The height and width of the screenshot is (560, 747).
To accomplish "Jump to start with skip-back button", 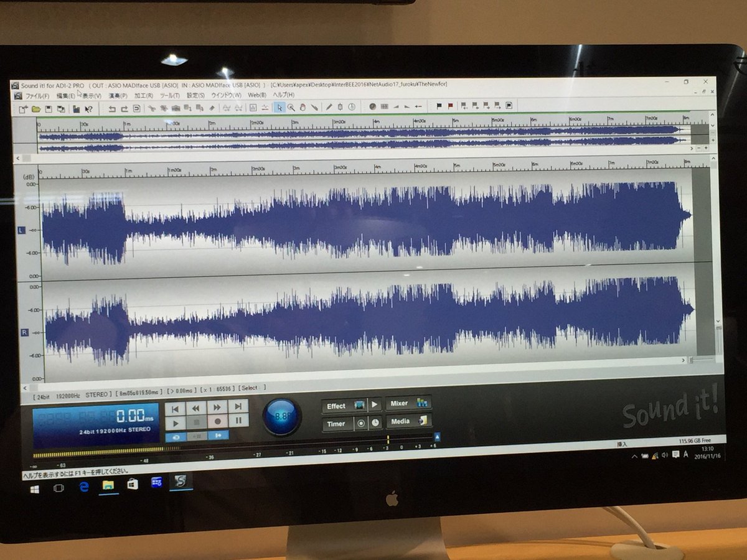I will coord(175,408).
